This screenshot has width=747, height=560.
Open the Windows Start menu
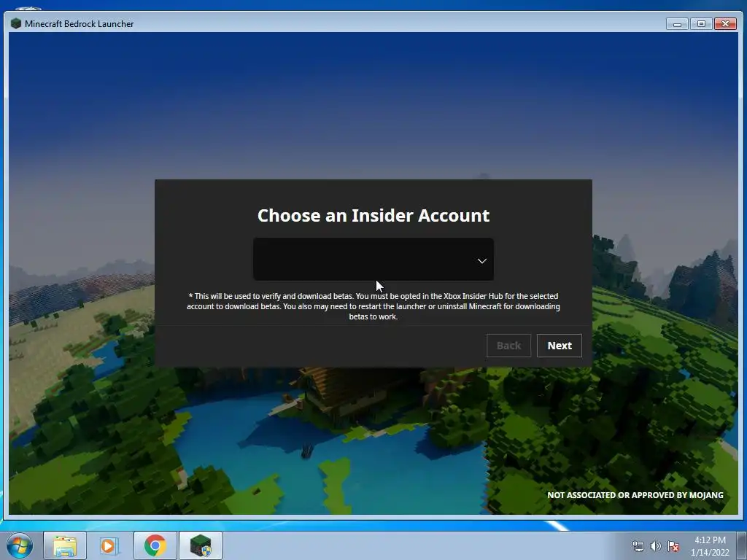[20, 545]
